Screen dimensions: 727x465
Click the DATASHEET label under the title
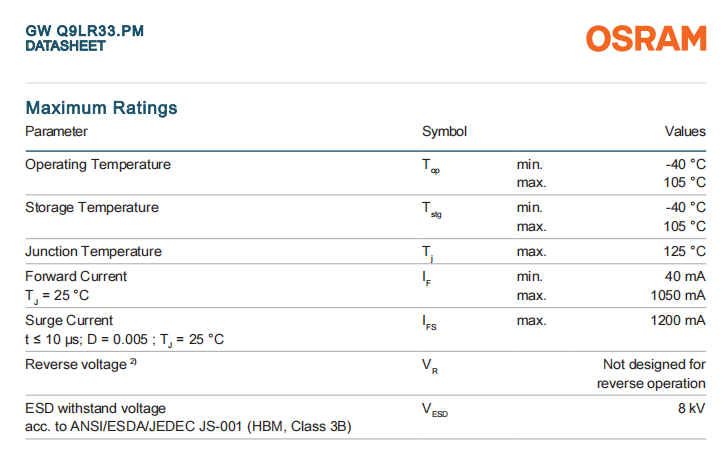click(65, 46)
